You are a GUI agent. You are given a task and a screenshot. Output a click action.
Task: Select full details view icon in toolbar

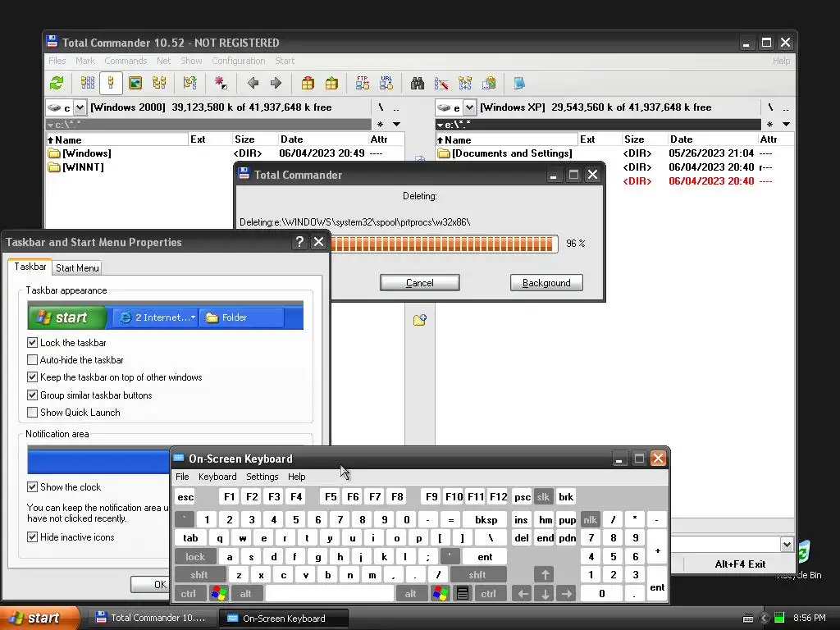tap(111, 83)
